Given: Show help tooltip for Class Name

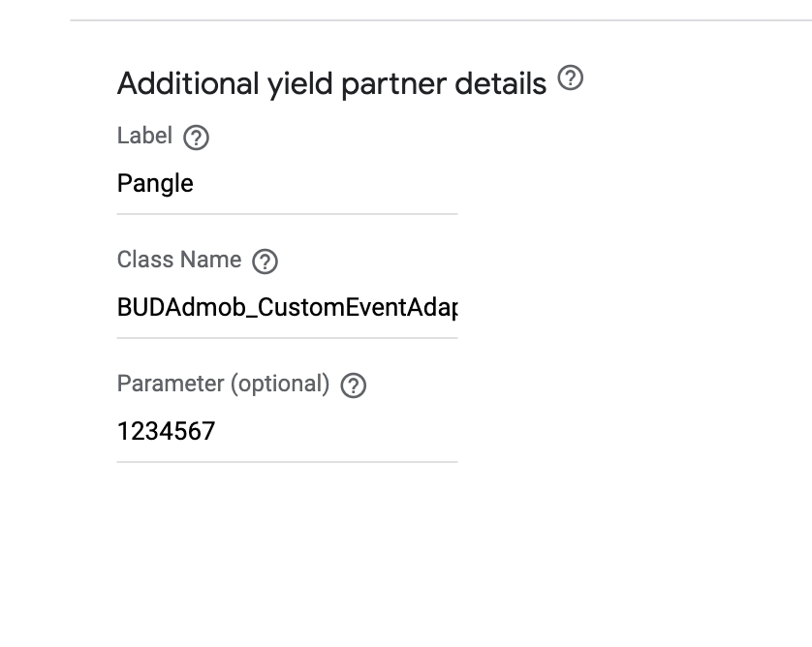Looking at the screenshot, I should [265, 262].
